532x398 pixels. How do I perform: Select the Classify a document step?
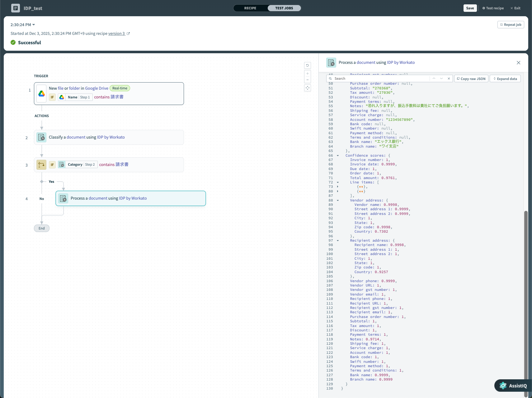tap(109, 137)
